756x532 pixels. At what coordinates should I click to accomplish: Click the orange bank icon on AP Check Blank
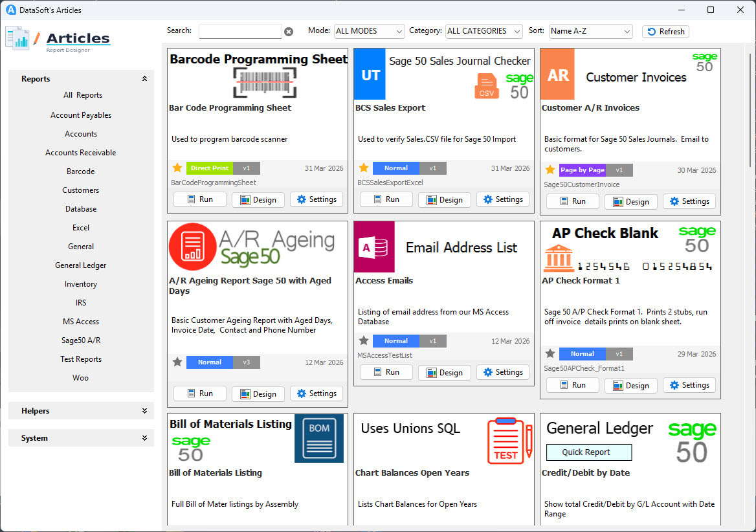click(x=557, y=258)
